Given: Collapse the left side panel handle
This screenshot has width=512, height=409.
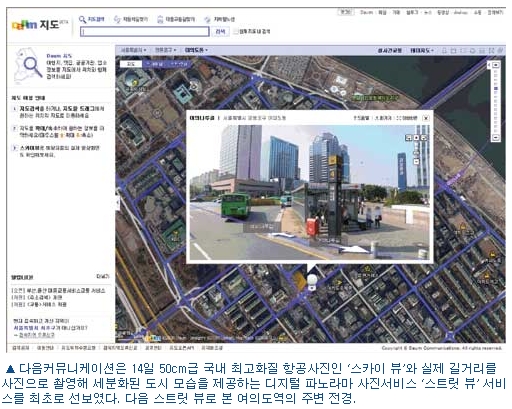Looking at the screenshot, I should 118,202.
